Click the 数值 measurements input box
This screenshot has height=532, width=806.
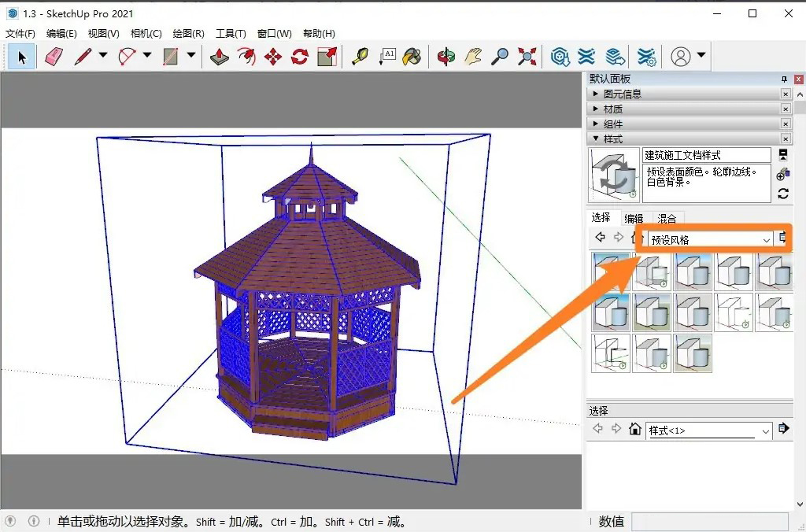(709, 521)
